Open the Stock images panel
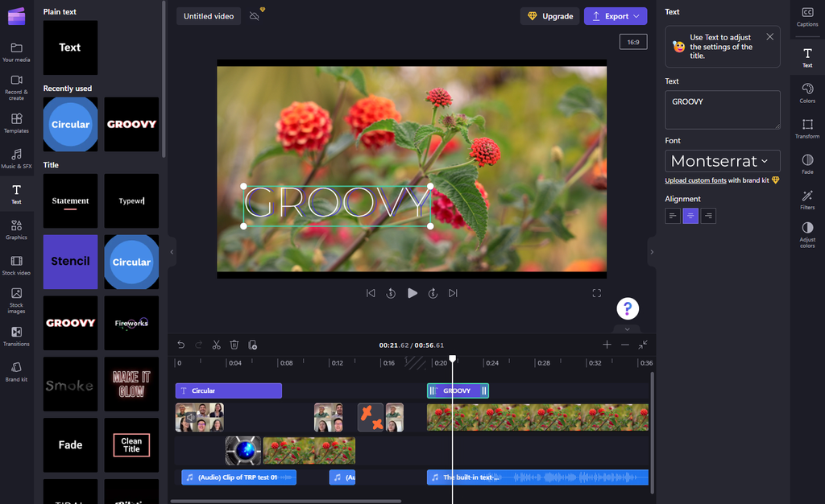 click(x=16, y=302)
